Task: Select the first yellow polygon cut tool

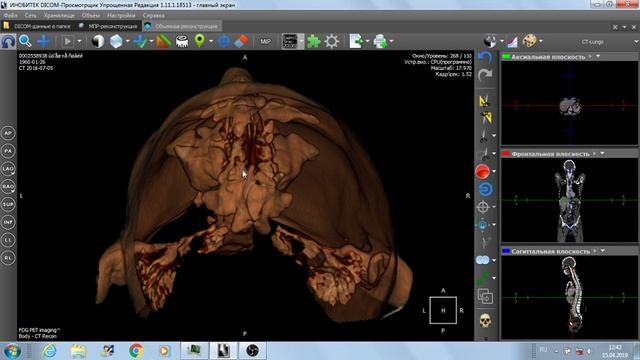Action: click(x=484, y=100)
